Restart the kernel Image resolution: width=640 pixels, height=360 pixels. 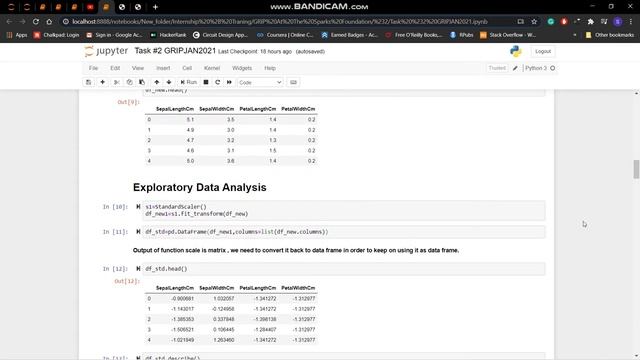click(x=218, y=82)
